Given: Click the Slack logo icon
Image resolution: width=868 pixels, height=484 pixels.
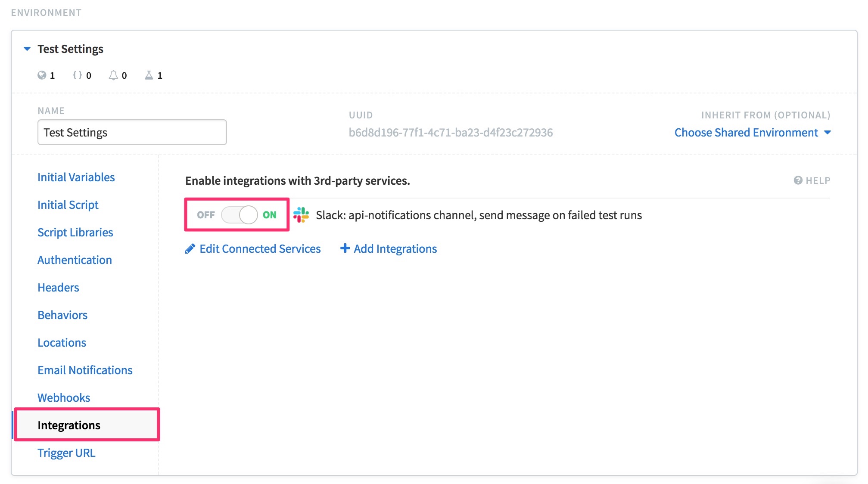Looking at the screenshot, I should coord(301,215).
